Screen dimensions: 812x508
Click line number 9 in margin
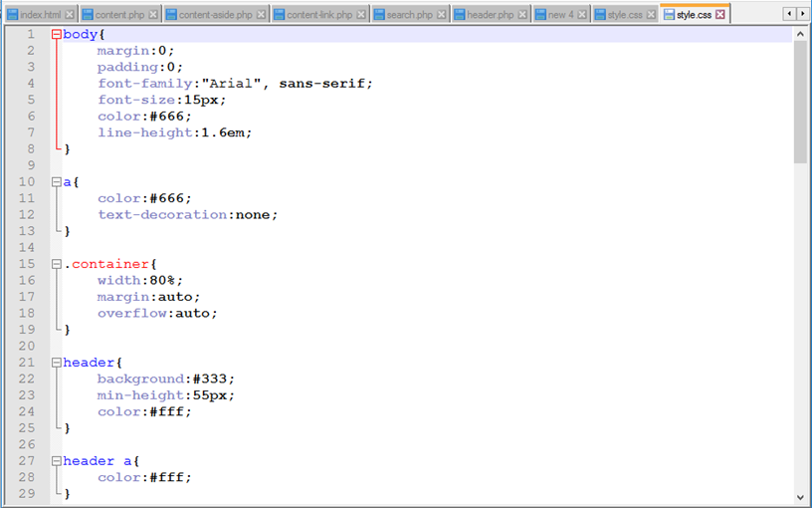click(31, 165)
